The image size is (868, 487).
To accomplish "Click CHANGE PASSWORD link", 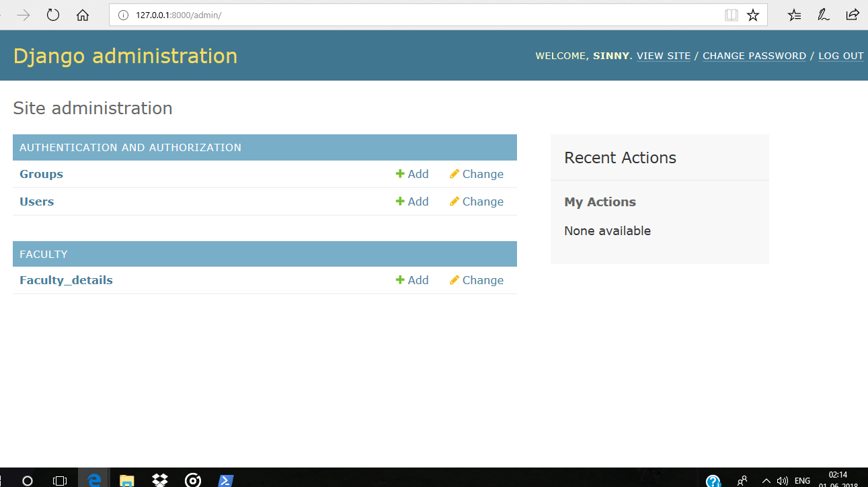I will pos(754,56).
